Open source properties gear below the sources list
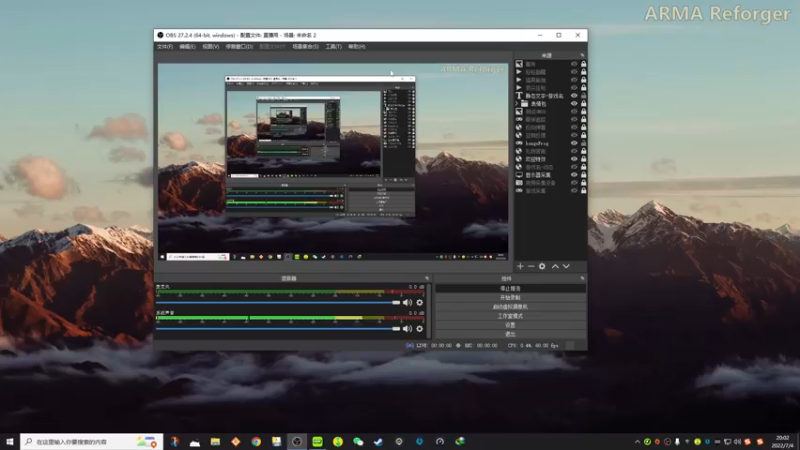 [542, 266]
